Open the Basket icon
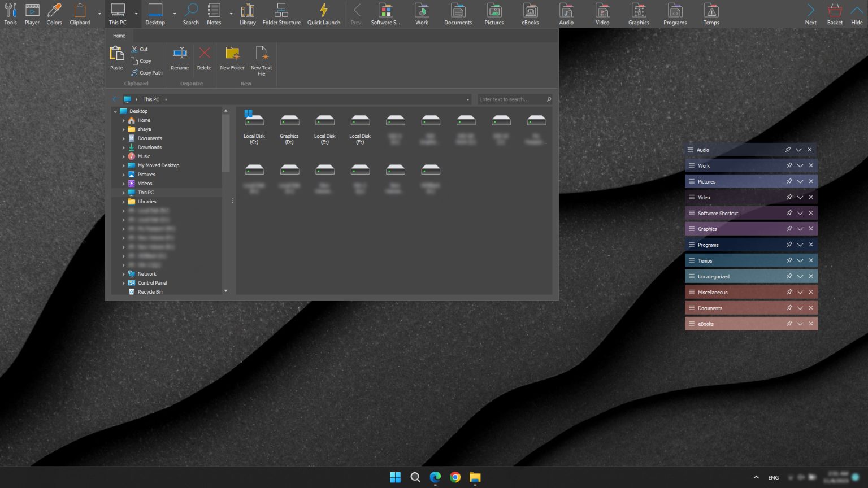Viewport: 868px width, 488px height. click(x=835, y=11)
